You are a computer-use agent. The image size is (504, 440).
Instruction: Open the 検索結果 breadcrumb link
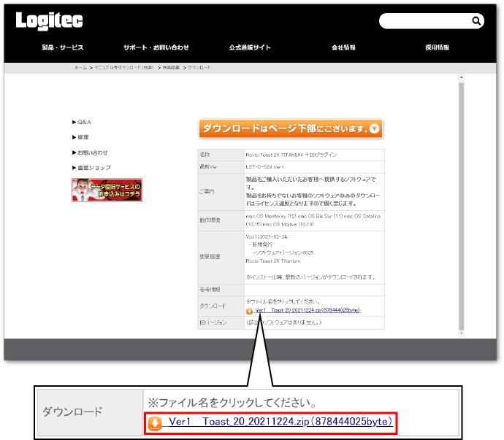171,68
